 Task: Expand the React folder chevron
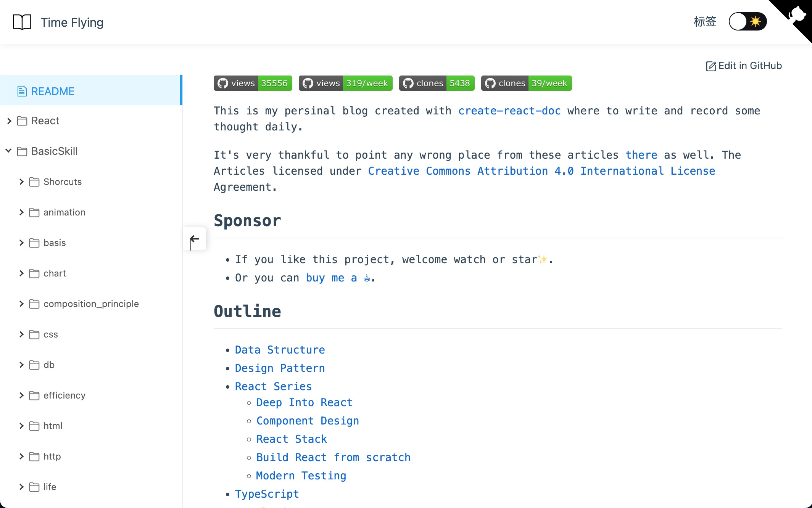coord(10,121)
